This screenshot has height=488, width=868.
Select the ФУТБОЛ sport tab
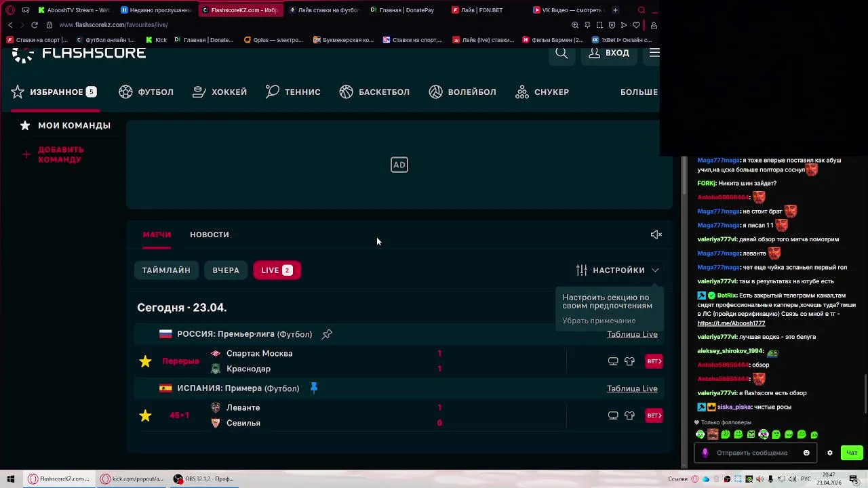[146, 92]
